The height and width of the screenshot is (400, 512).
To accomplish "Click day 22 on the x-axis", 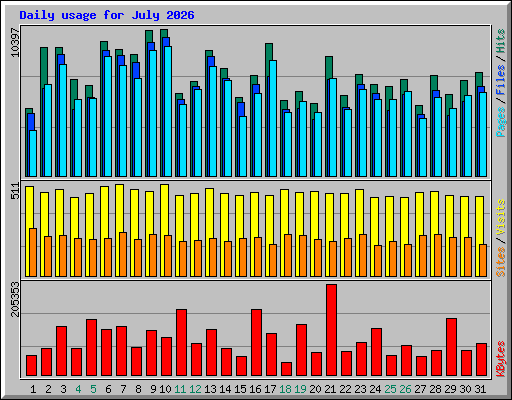I will (345, 389).
